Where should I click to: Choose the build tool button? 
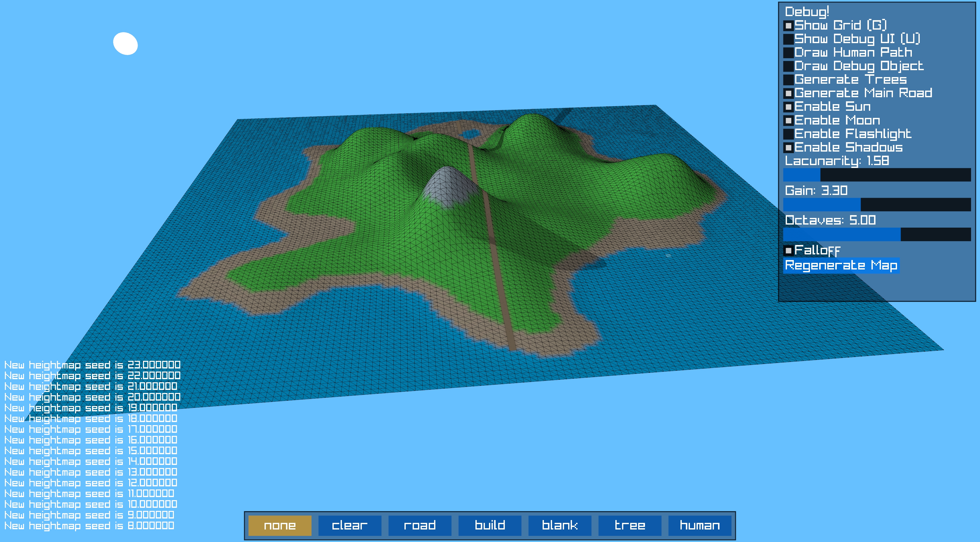[x=490, y=525]
